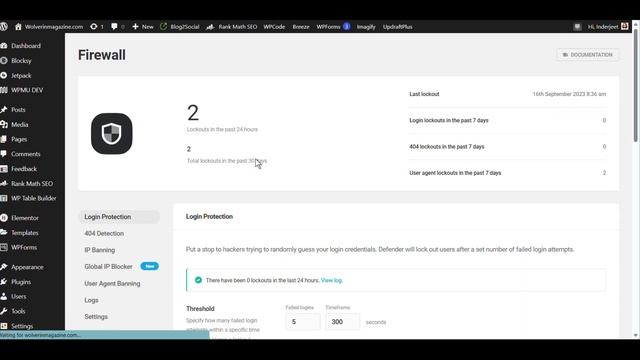Click the page vertical scrollbar thumb

click(x=636, y=85)
